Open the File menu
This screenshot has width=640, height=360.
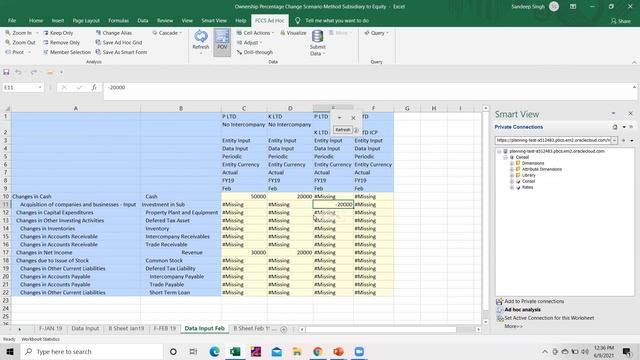(x=12, y=20)
